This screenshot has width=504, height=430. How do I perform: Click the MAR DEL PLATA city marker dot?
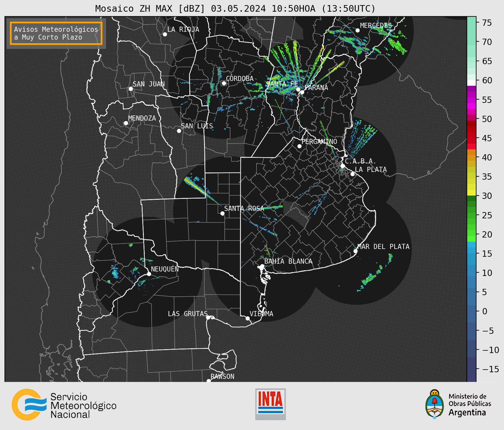tap(356, 251)
